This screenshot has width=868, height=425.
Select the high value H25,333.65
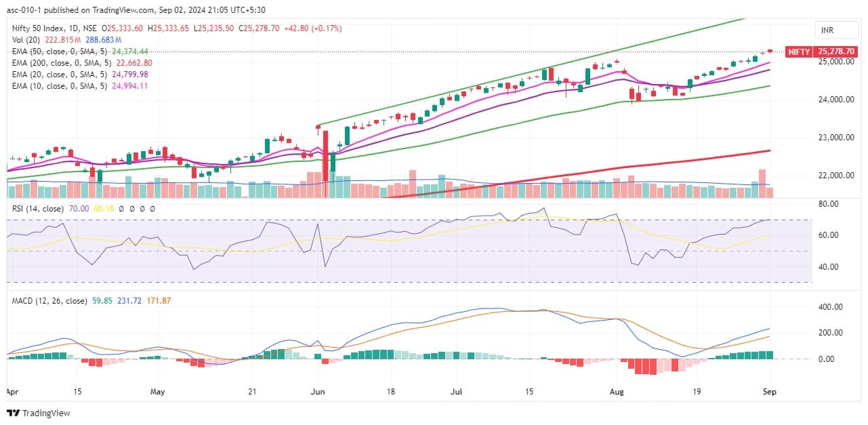[169, 28]
